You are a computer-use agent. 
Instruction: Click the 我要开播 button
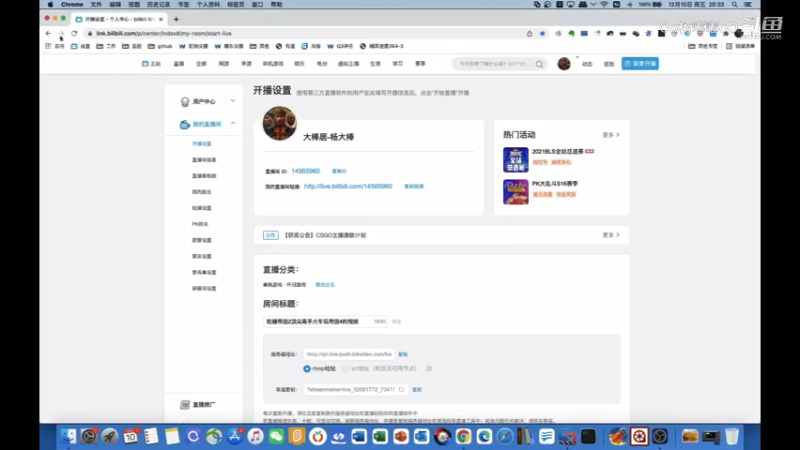coord(640,64)
